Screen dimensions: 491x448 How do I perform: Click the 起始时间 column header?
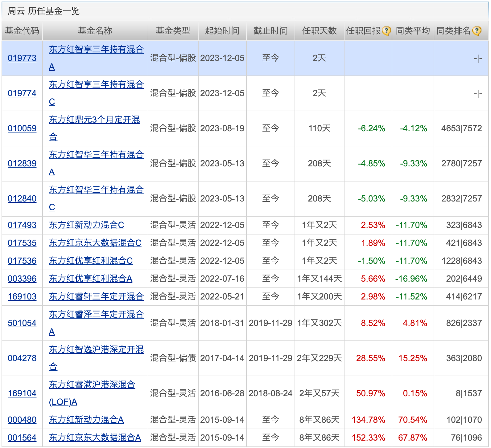[x=222, y=31]
